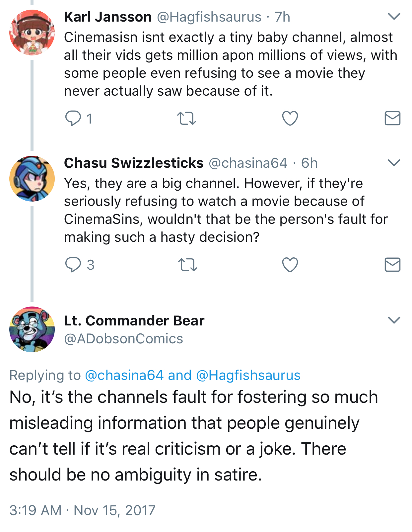Visit @chasina64 in the Replying to line
Screen dimensions: 412x532
[124, 375]
